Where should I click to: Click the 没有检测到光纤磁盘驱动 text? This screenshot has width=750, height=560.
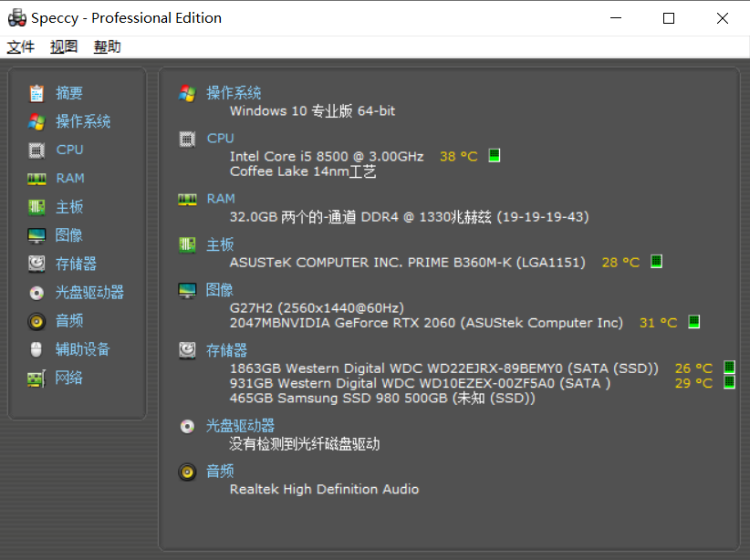coord(305,444)
